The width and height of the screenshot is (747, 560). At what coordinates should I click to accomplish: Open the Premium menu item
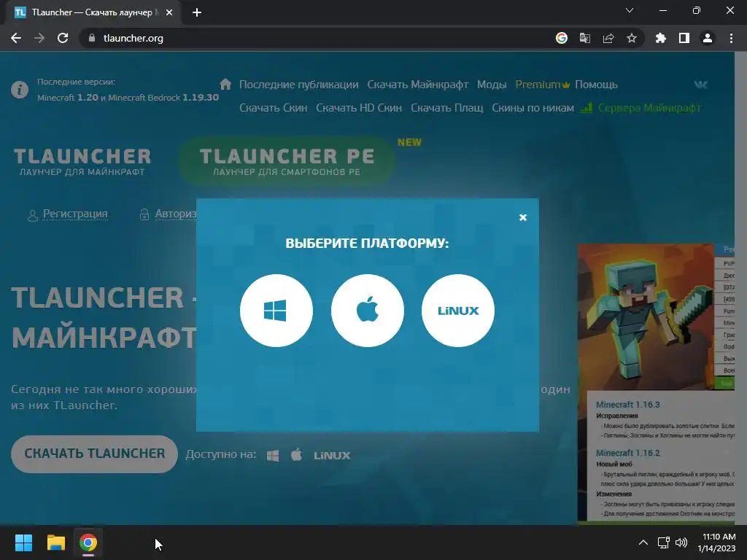point(543,85)
